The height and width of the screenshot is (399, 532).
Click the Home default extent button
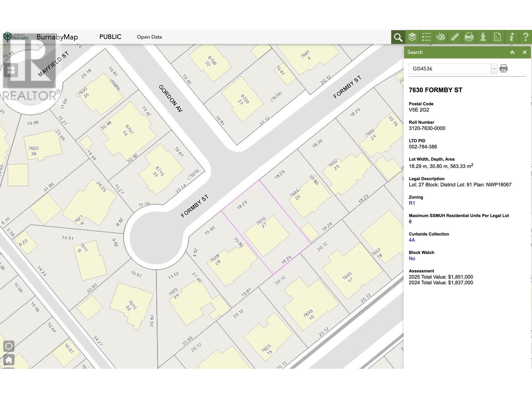(x=9, y=360)
